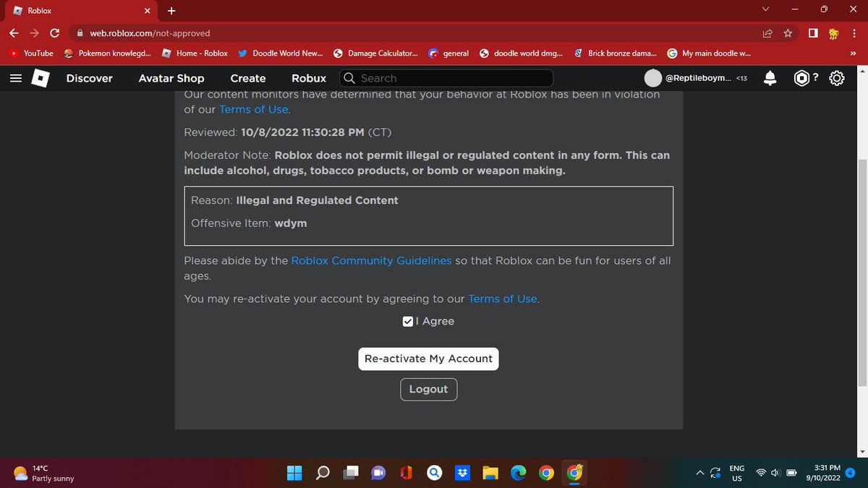Open the Robux page from the navbar
Image resolution: width=868 pixels, height=488 pixels.
[309, 78]
